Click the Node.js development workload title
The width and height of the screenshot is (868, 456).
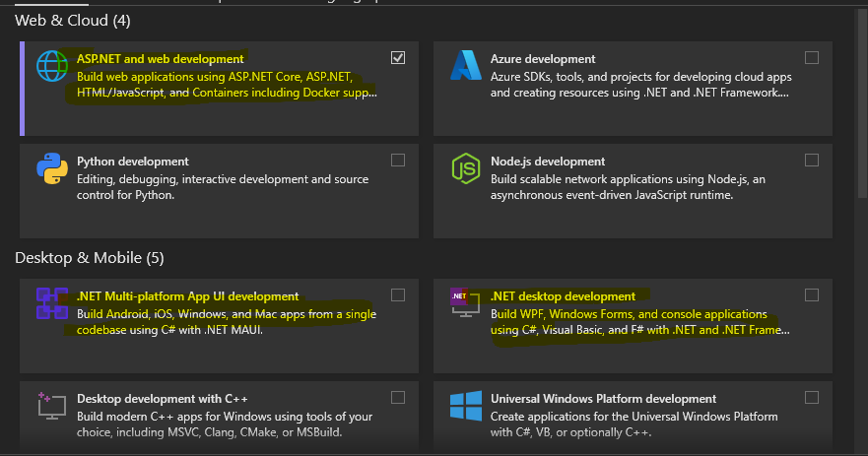[x=548, y=162]
